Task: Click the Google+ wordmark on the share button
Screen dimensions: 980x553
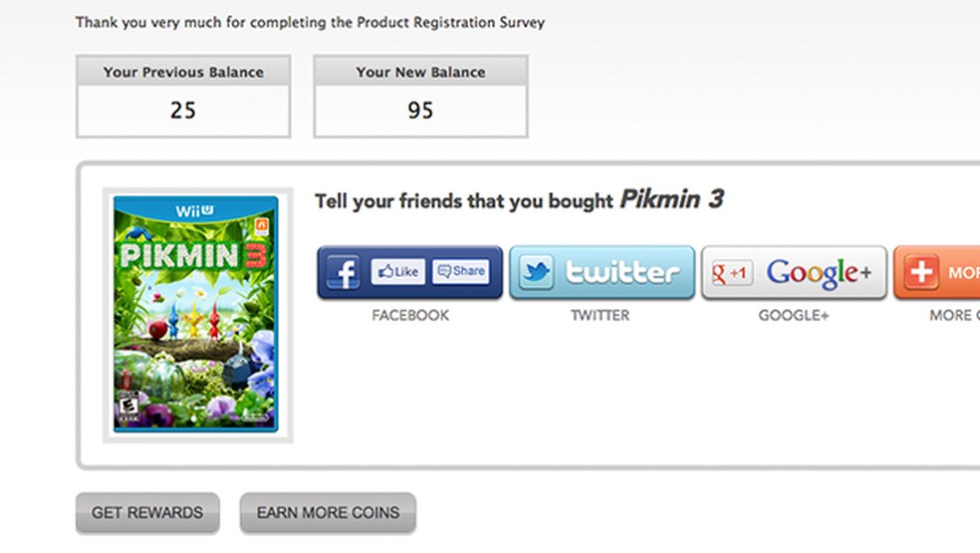Action: (819, 272)
